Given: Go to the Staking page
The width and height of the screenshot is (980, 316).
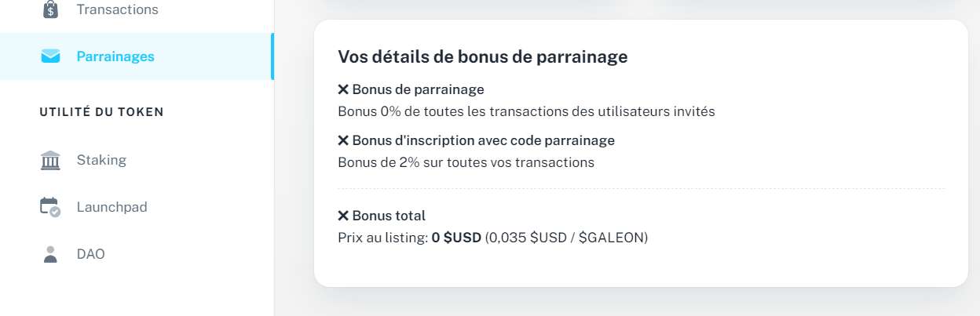Looking at the screenshot, I should [x=101, y=160].
